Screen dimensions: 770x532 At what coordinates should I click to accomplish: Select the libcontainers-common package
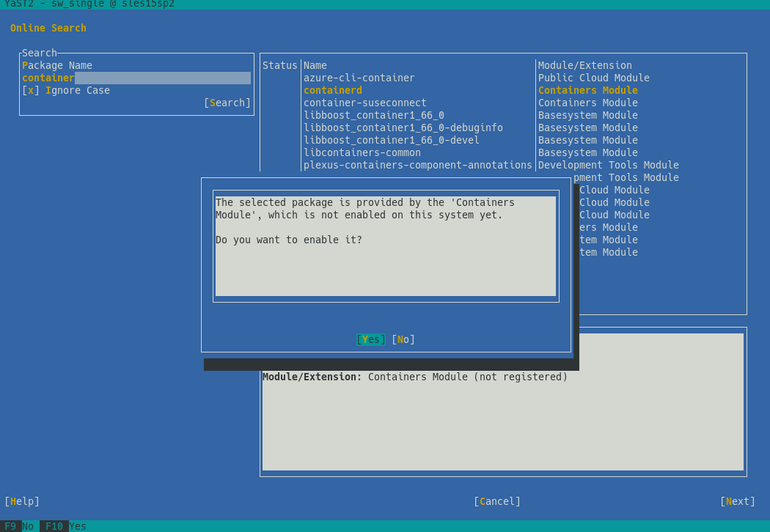click(x=362, y=152)
